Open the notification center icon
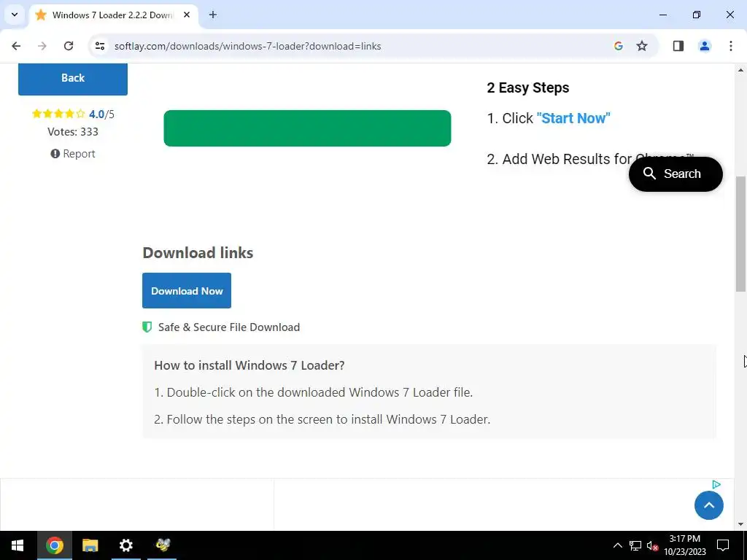This screenshot has width=747, height=560. [x=723, y=545]
